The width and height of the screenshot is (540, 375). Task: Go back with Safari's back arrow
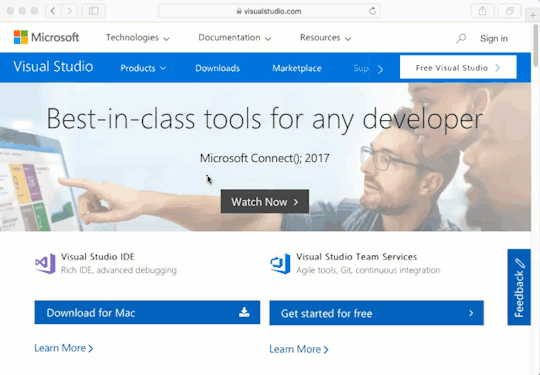[x=53, y=11]
